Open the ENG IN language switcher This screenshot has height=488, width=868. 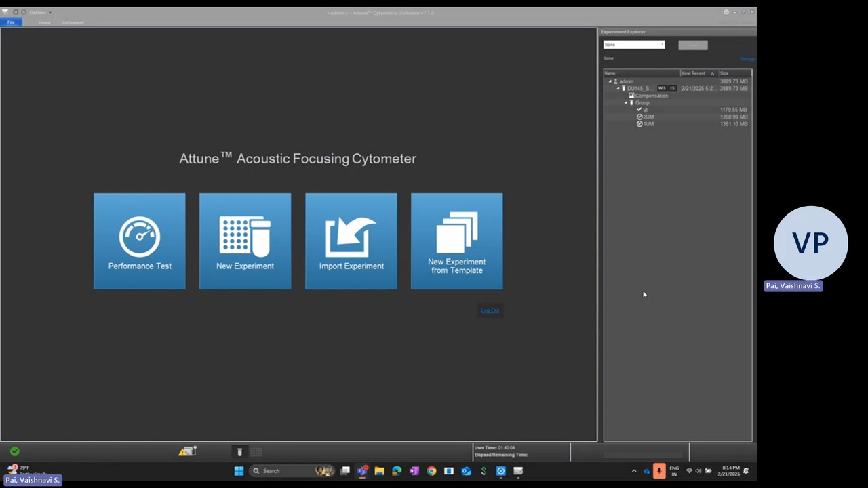coord(674,471)
